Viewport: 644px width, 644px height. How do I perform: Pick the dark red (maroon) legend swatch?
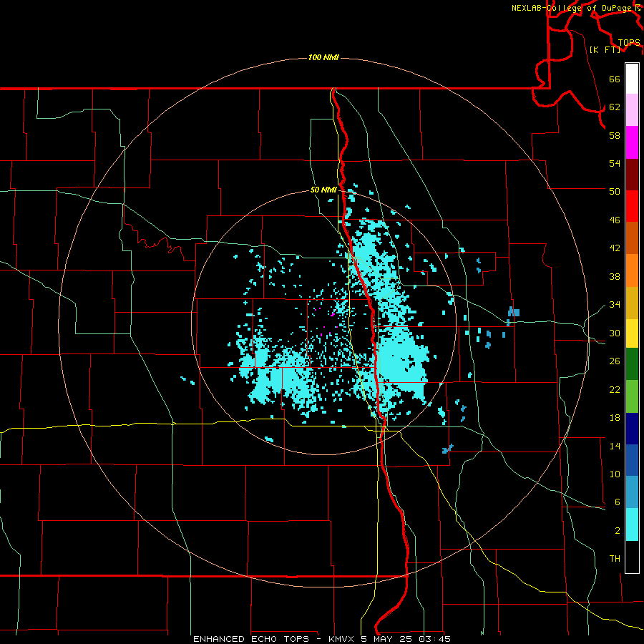pos(632,174)
